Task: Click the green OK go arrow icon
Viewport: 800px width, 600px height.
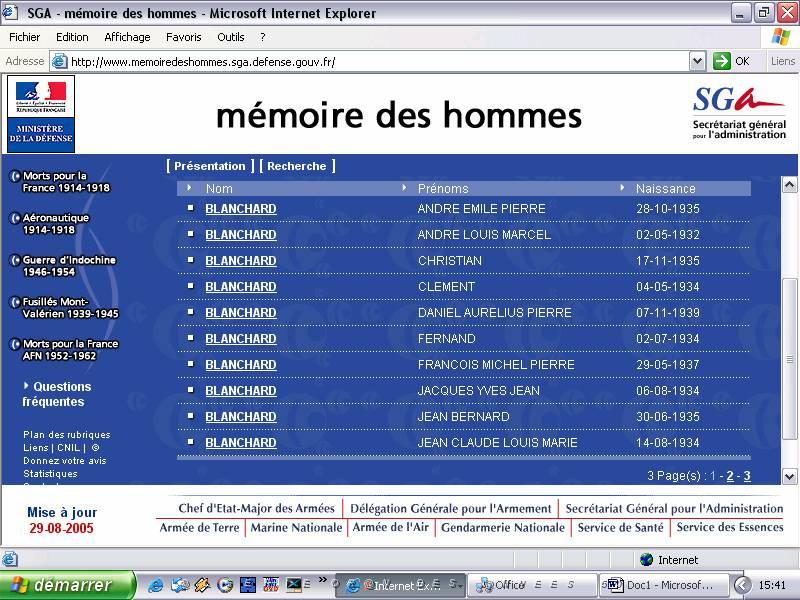Action: [721, 61]
